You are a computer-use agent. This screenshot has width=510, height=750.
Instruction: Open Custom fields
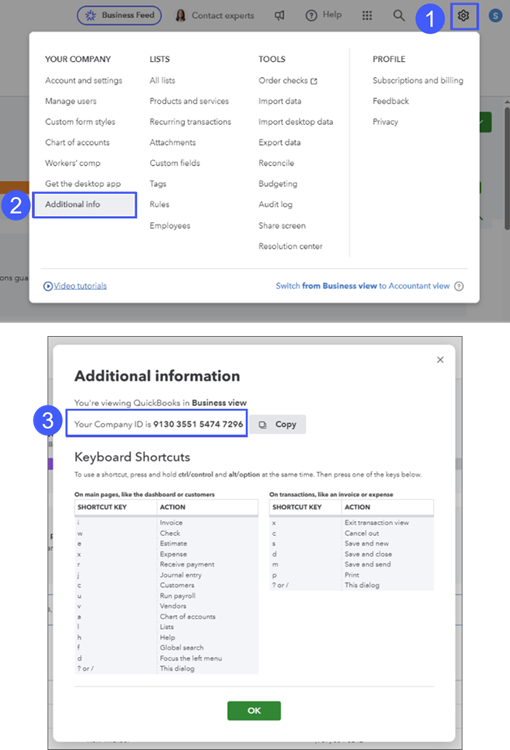pos(175,163)
